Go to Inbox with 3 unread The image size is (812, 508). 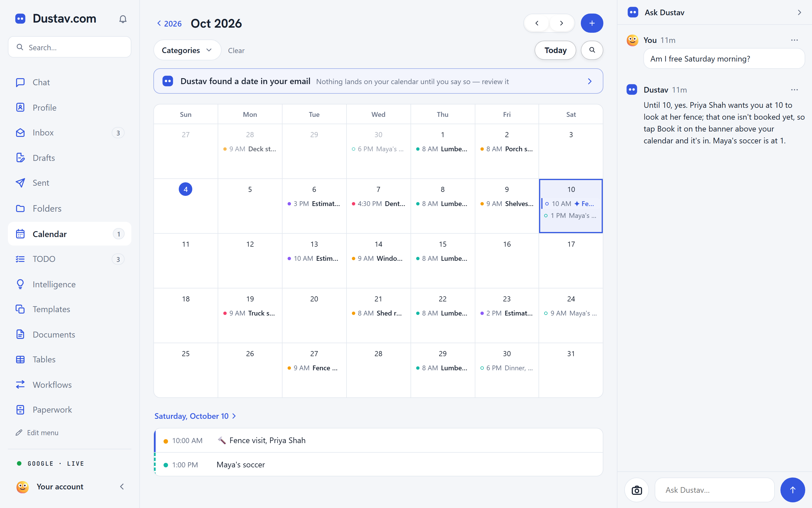(x=69, y=133)
